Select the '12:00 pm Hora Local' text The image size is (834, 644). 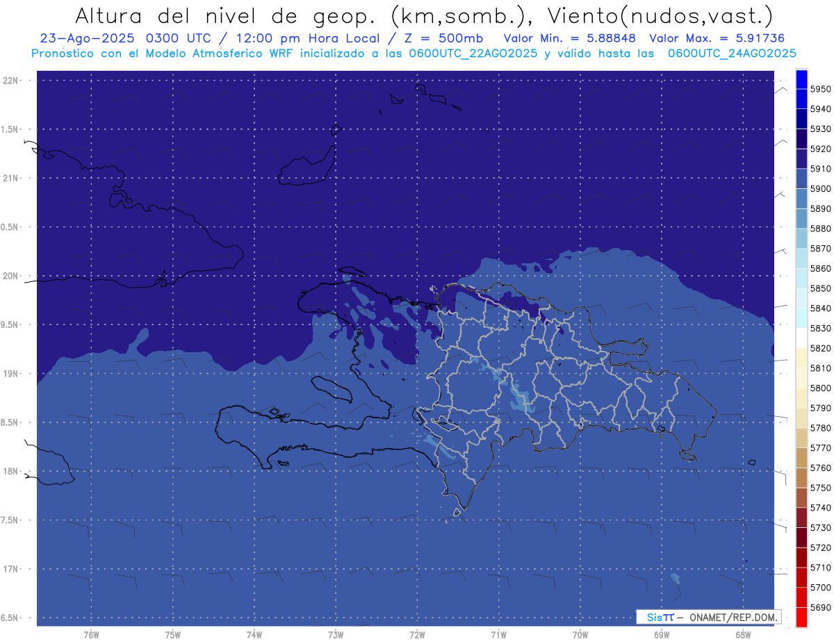(x=308, y=38)
